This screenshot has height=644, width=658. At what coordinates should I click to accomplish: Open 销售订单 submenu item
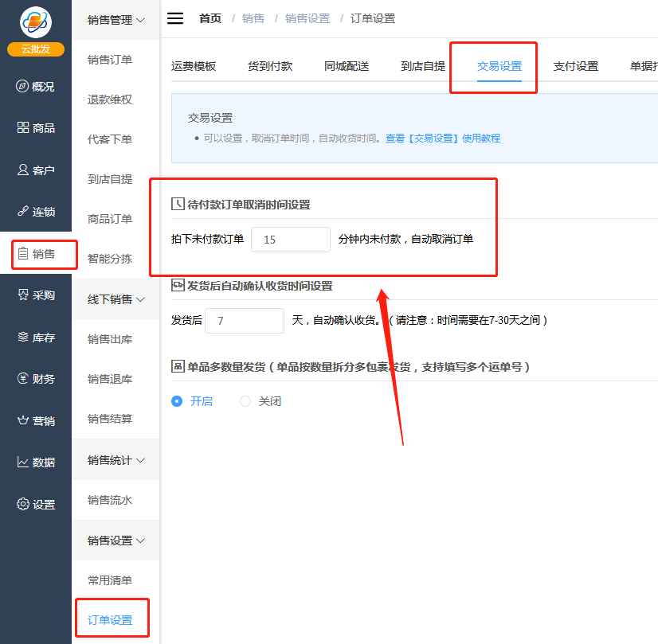click(x=110, y=60)
